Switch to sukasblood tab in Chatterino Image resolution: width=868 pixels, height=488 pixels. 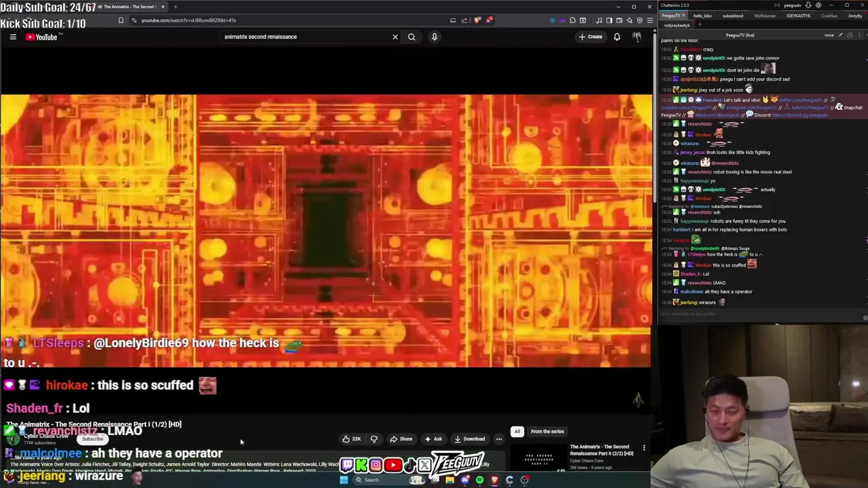click(732, 16)
